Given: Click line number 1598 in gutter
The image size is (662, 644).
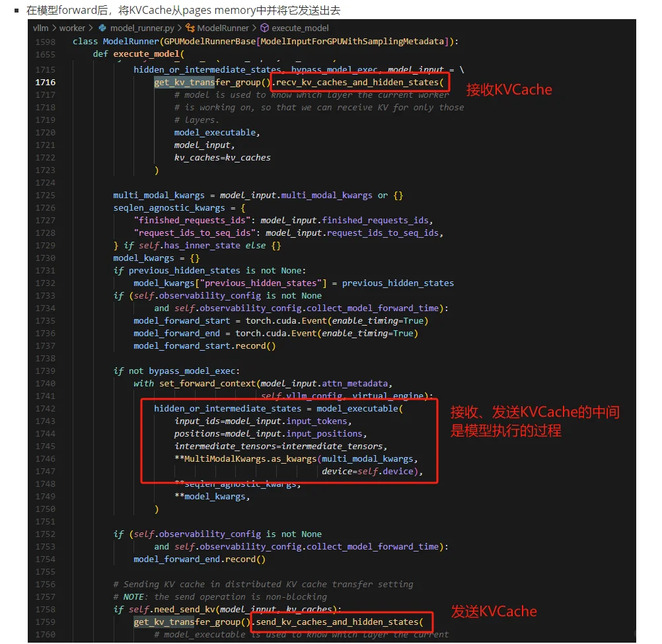Looking at the screenshot, I should 45,42.
